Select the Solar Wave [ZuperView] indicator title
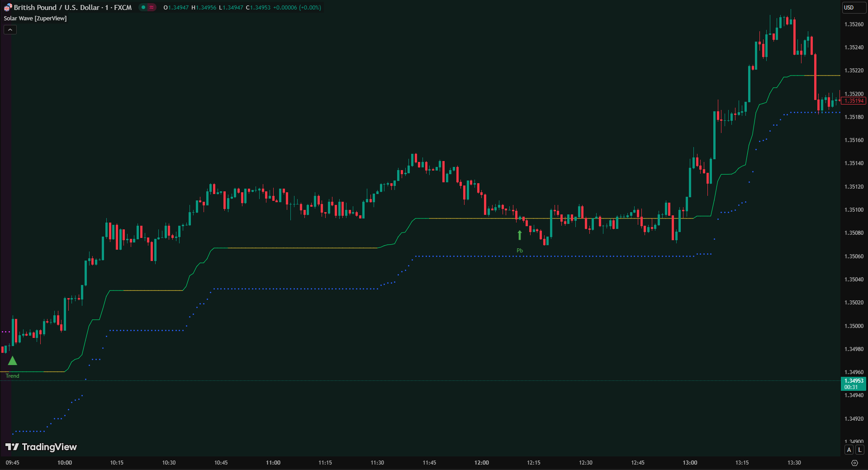Image resolution: width=868 pixels, height=470 pixels. pos(35,19)
